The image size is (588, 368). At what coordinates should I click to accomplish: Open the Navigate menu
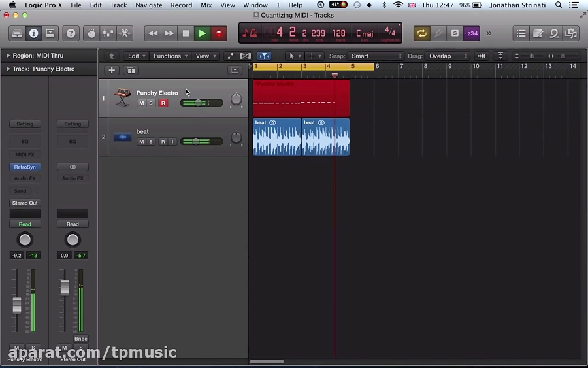click(x=148, y=5)
